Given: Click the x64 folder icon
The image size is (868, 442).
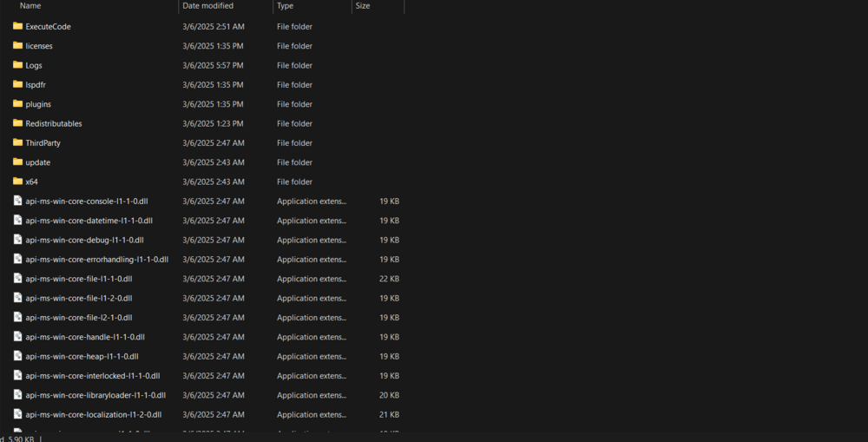Looking at the screenshot, I should 17,181.
